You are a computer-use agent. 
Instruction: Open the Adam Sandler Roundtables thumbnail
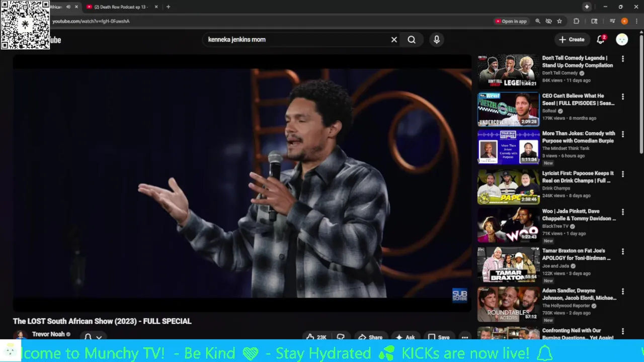click(508, 304)
